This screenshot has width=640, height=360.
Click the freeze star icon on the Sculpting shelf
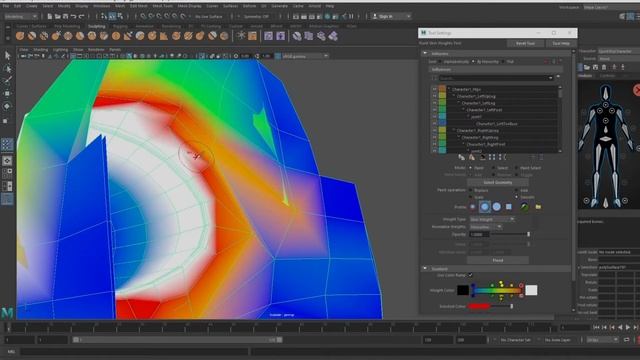click(241, 36)
